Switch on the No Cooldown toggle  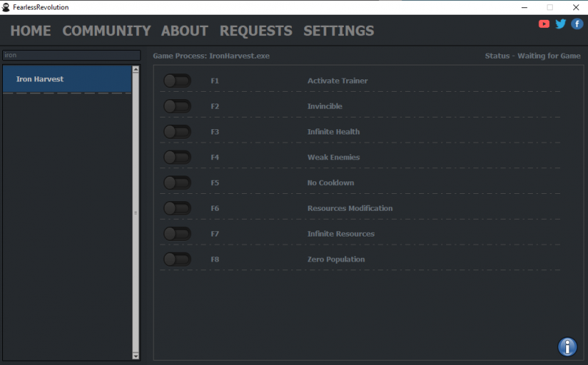[177, 182]
